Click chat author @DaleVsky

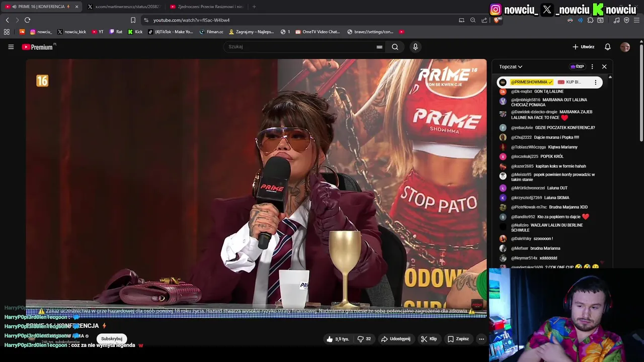[521, 239]
